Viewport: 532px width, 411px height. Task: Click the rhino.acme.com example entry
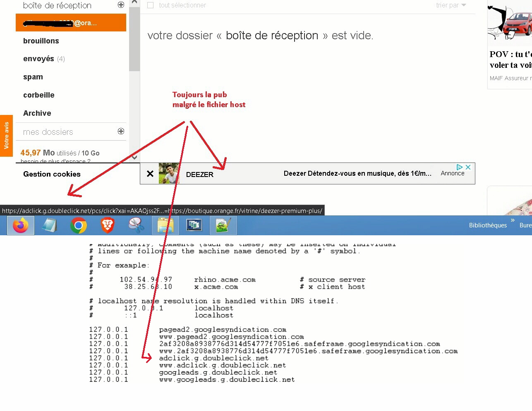pyautogui.click(x=225, y=280)
